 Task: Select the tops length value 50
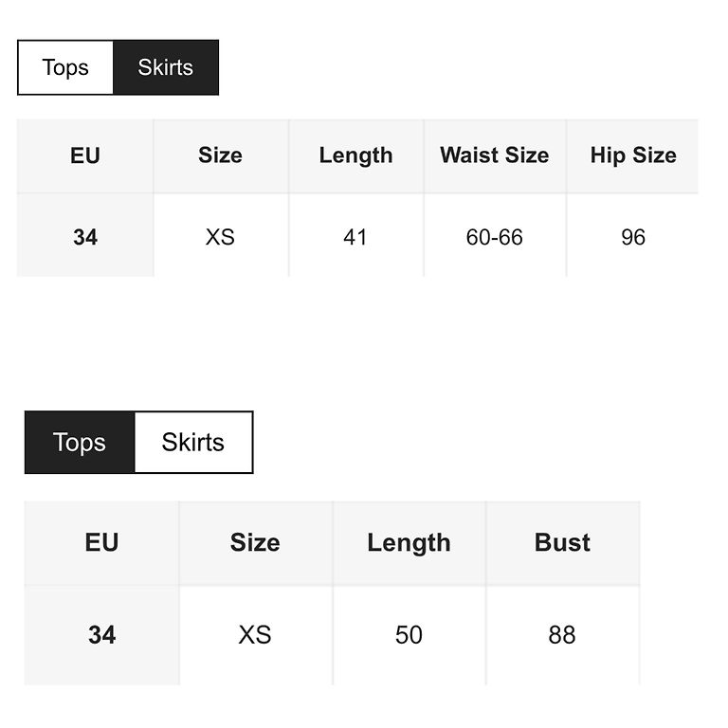coord(409,635)
